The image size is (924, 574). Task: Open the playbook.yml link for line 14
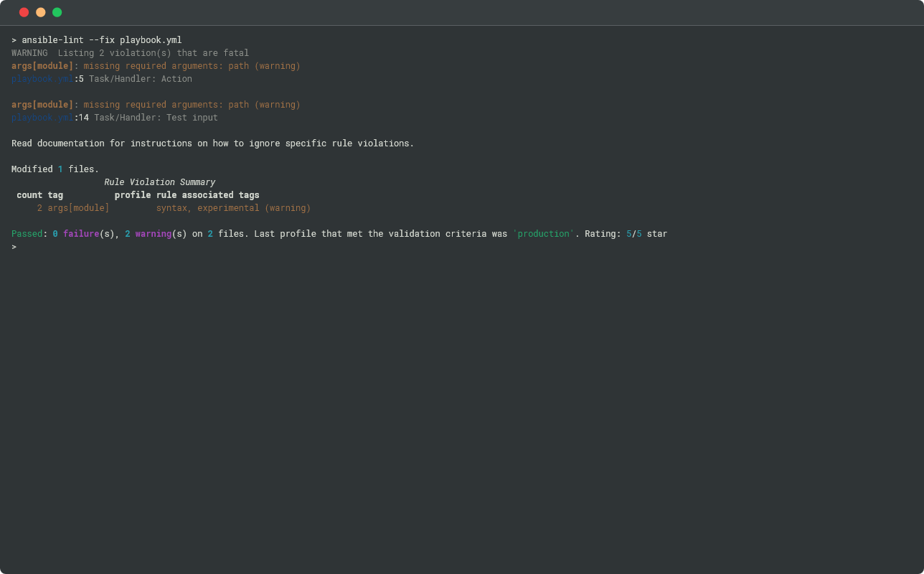42,118
